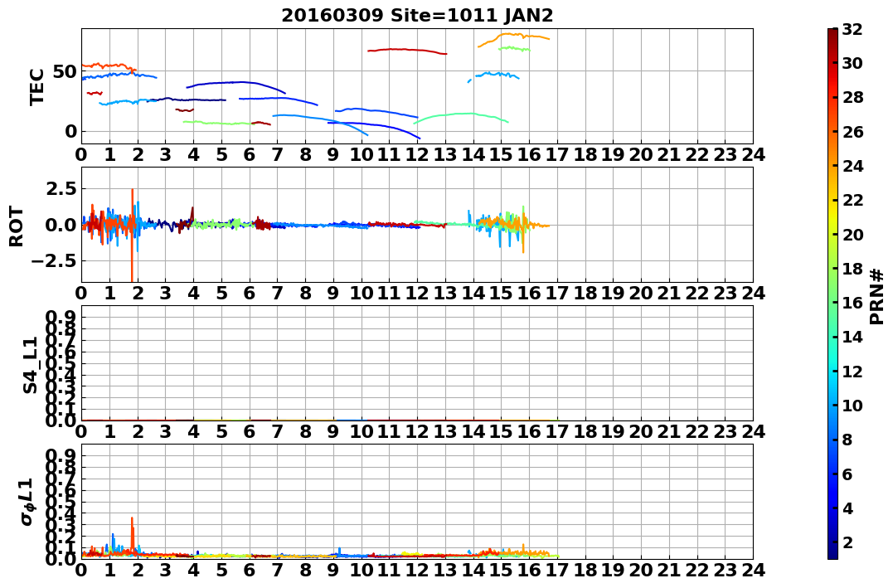Click the 0.9 tick on the S4_L1 y-axis
The width and height of the screenshot is (893, 588).
(x=61, y=317)
